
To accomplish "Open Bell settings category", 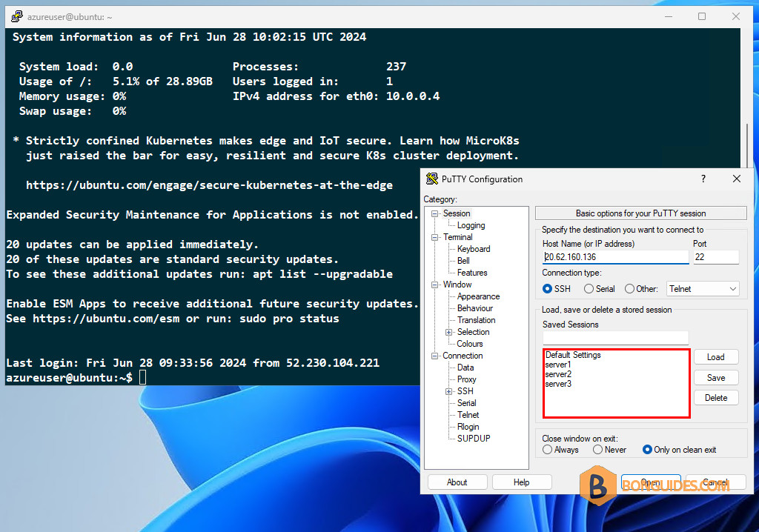I will (463, 260).
